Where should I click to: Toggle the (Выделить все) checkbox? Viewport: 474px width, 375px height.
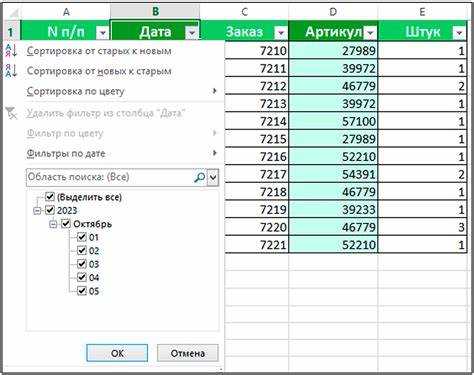(50, 197)
